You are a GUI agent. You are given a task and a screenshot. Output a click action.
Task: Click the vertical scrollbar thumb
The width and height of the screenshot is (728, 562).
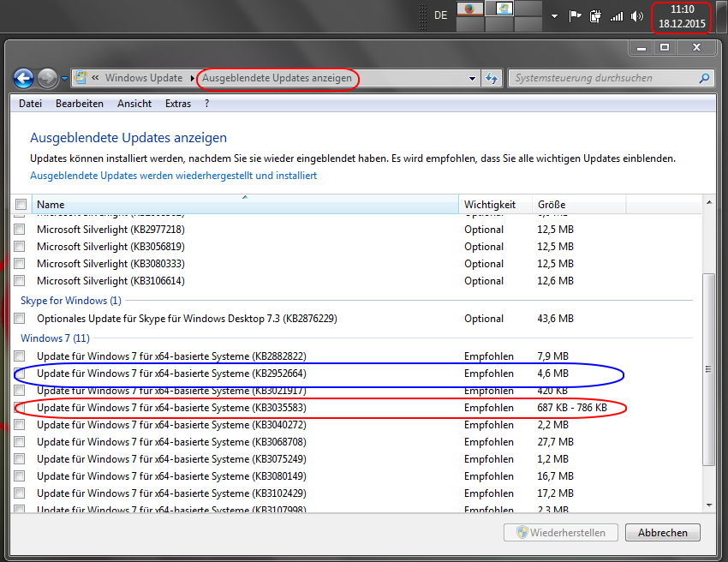pos(707,368)
